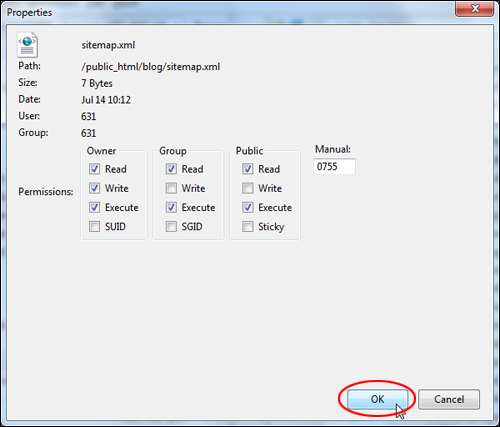Uncheck Group Execute checkbox
This screenshot has height=427, width=500.
[171, 207]
